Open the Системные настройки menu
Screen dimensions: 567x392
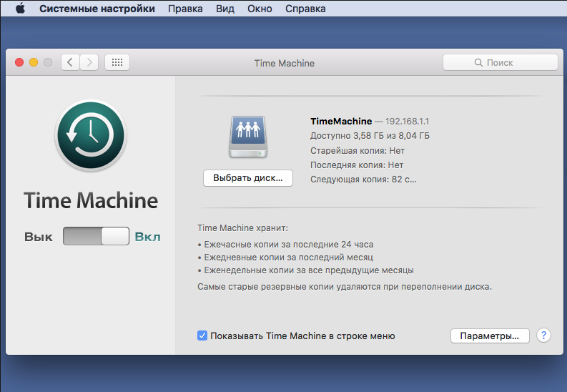(97, 9)
